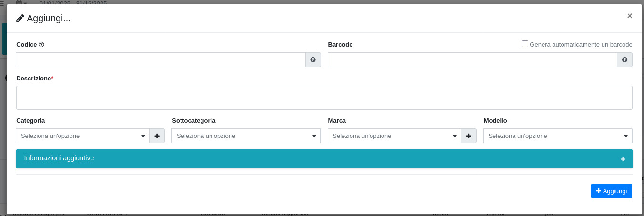Open the Modello dropdown

pyautogui.click(x=557, y=136)
